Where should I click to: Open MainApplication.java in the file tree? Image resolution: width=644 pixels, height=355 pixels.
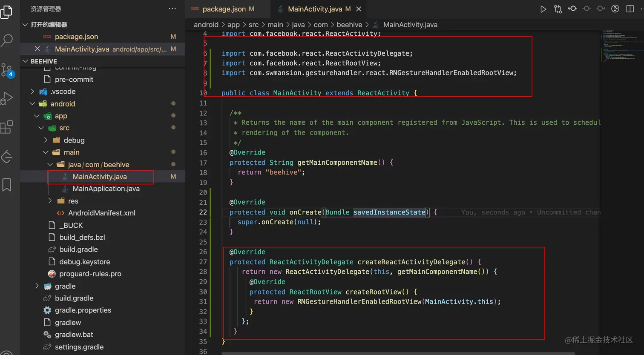tap(106, 189)
